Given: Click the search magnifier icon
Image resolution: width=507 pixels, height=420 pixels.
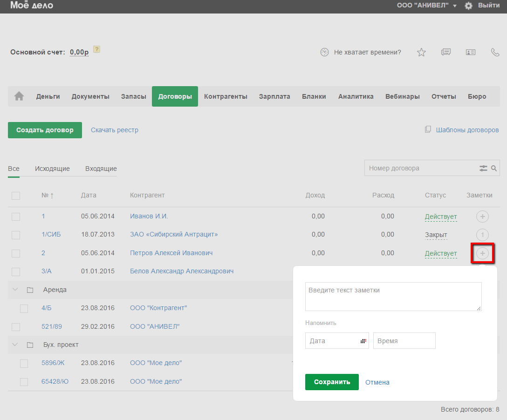Looking at the screenshot, I should tap(494, 169).
